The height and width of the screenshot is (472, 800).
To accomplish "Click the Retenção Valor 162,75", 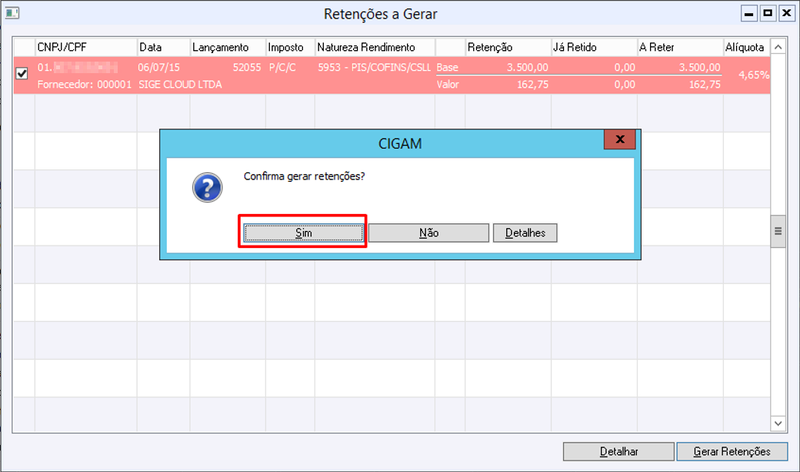I will (x=533, y=85).
